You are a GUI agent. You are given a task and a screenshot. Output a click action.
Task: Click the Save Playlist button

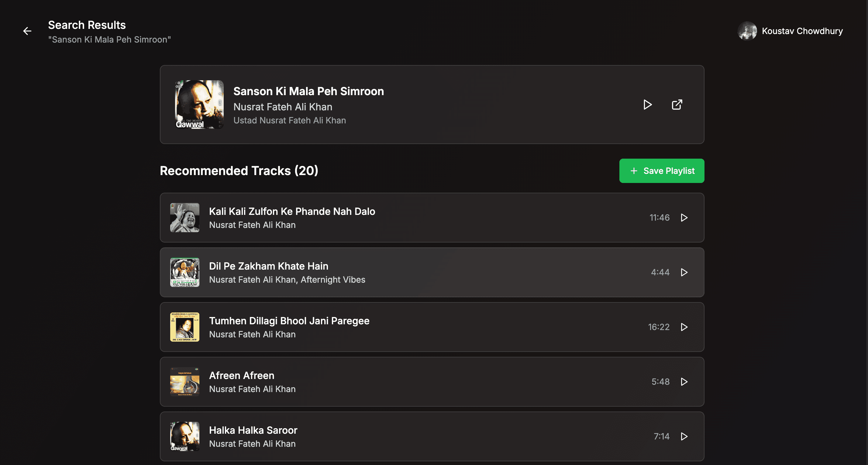pyautogui.click(x=661, y=171)
